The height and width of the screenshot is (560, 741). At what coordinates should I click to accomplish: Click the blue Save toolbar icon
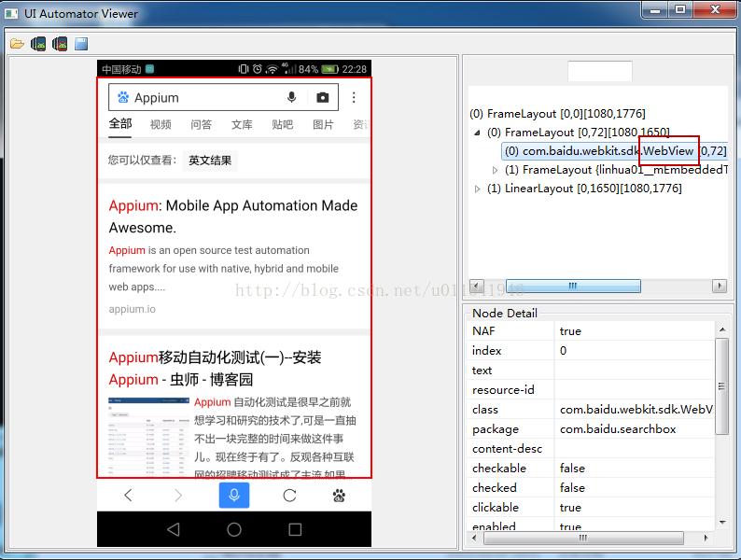81,44
